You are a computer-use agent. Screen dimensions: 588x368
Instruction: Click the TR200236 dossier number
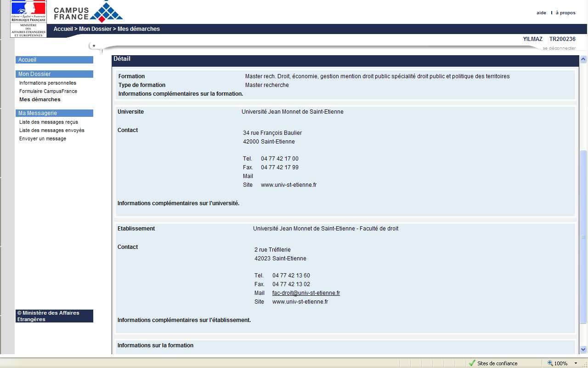click(562, 39)
